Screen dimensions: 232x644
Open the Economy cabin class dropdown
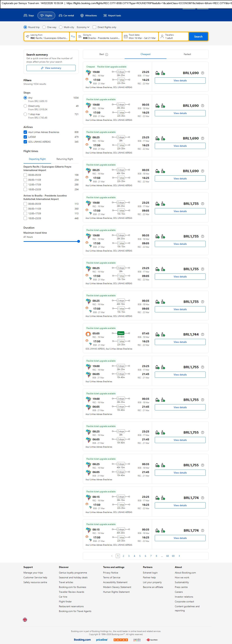[83, 27]
